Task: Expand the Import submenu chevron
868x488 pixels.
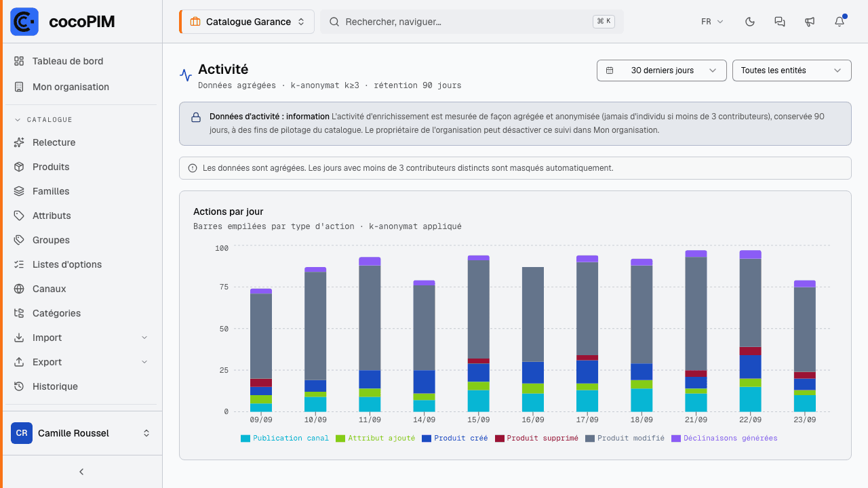Action: coord(144,338)
